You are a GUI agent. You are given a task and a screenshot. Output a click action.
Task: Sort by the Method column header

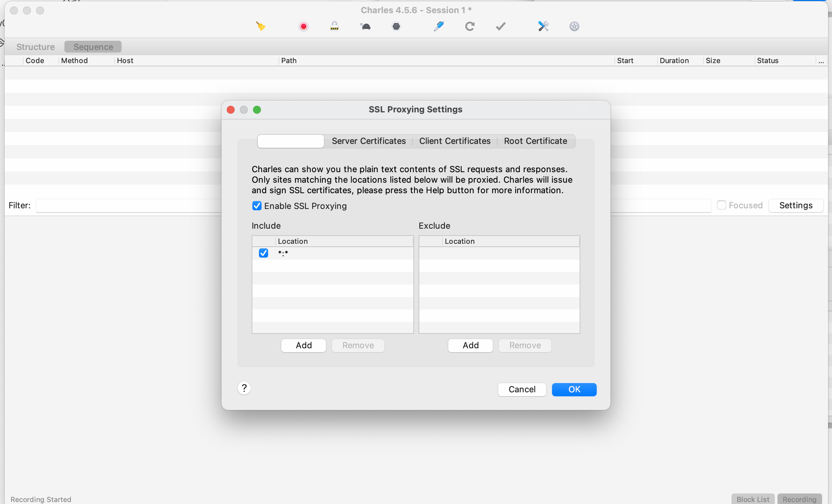86,60
